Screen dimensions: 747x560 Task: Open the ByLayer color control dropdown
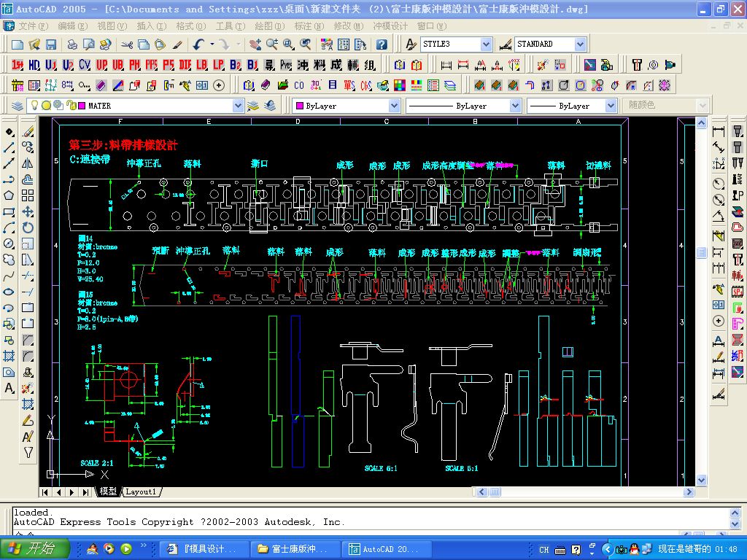[394, 106]
